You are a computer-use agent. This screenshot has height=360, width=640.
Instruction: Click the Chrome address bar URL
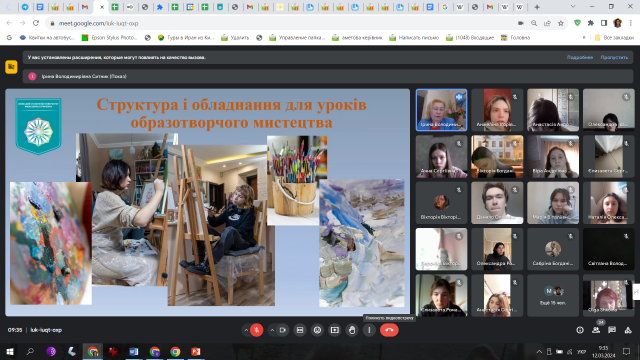coord(98,23)
